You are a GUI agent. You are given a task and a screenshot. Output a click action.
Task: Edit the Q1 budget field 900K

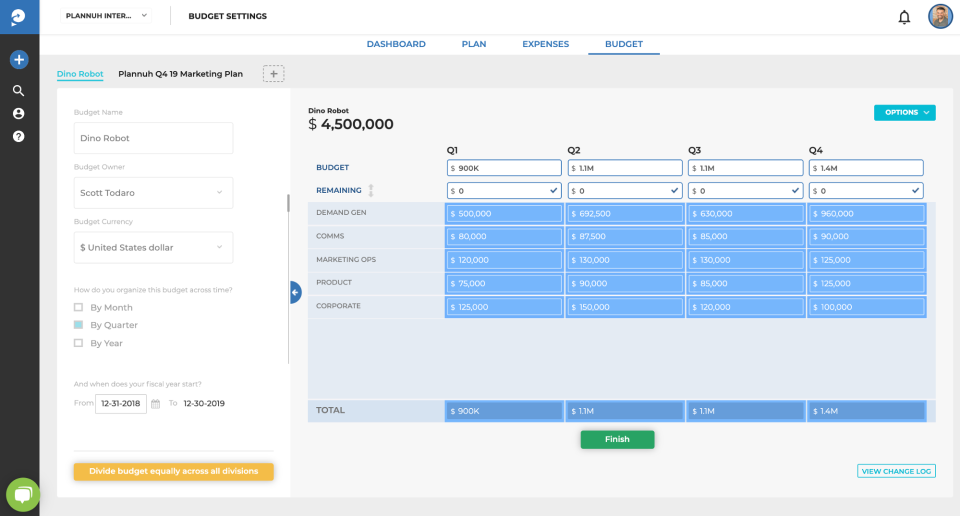click(x=504, y=168)
